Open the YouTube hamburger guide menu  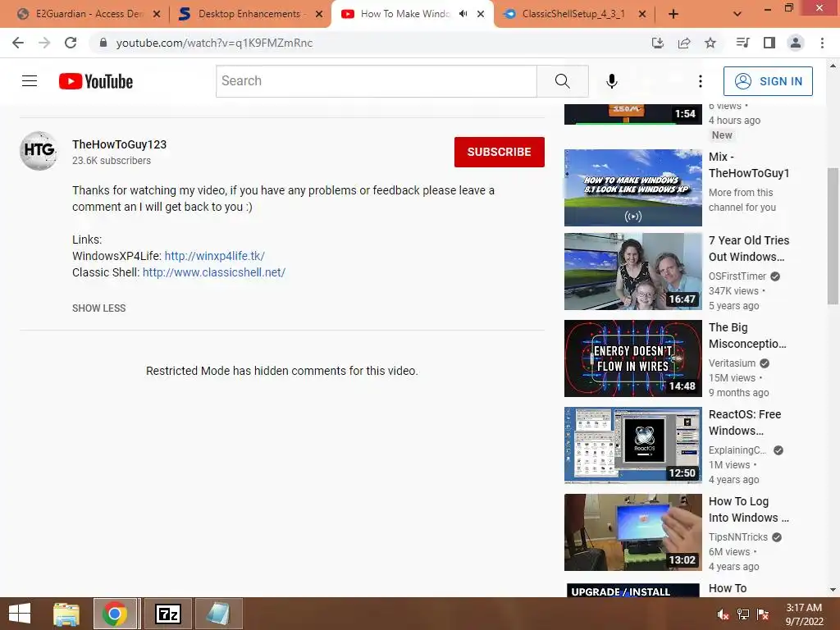30,81
